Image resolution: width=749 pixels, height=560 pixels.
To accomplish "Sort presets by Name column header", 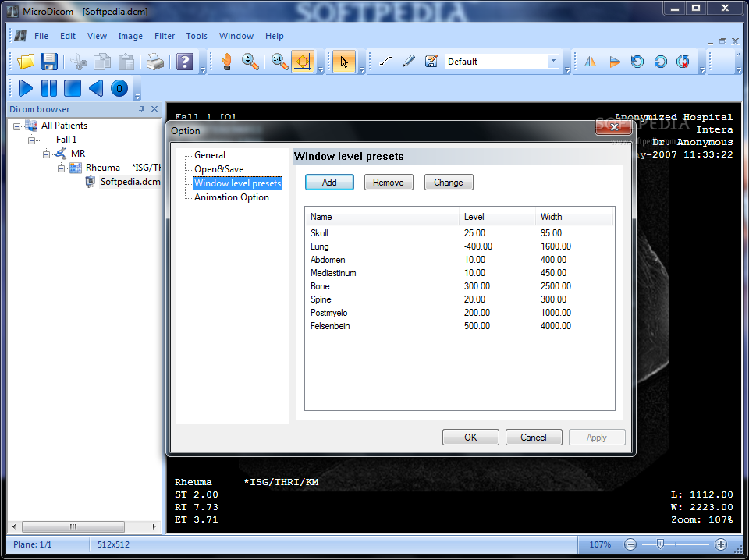I will (x=382, y=217).
